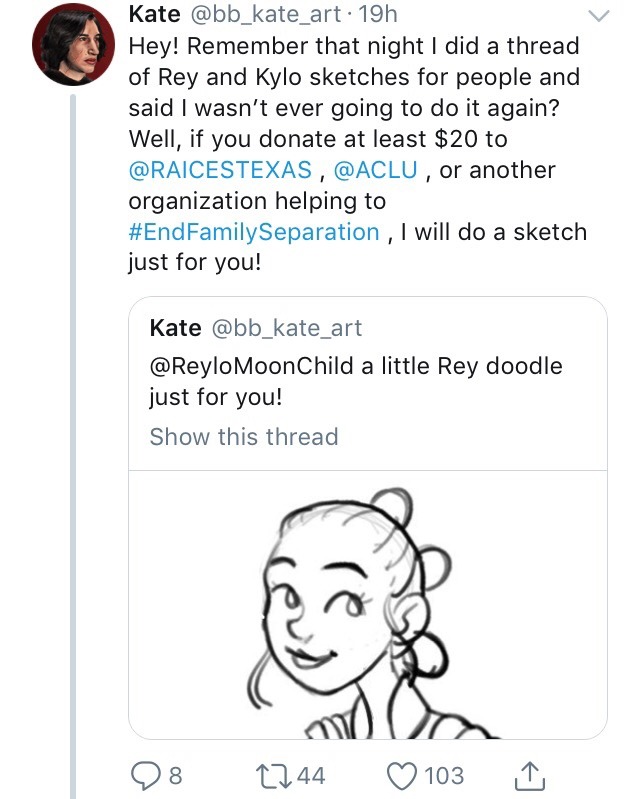The image size is (639, 799).
Task: Expand the tweet options chevron
Action: click(597, 16)
